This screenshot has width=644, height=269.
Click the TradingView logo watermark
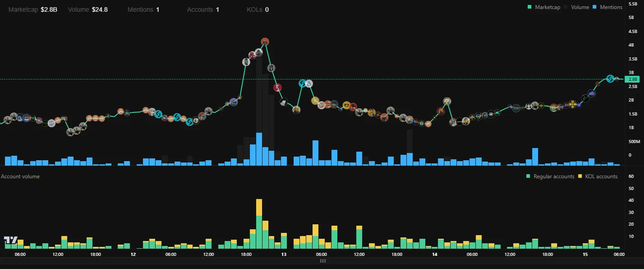point(10,241)
